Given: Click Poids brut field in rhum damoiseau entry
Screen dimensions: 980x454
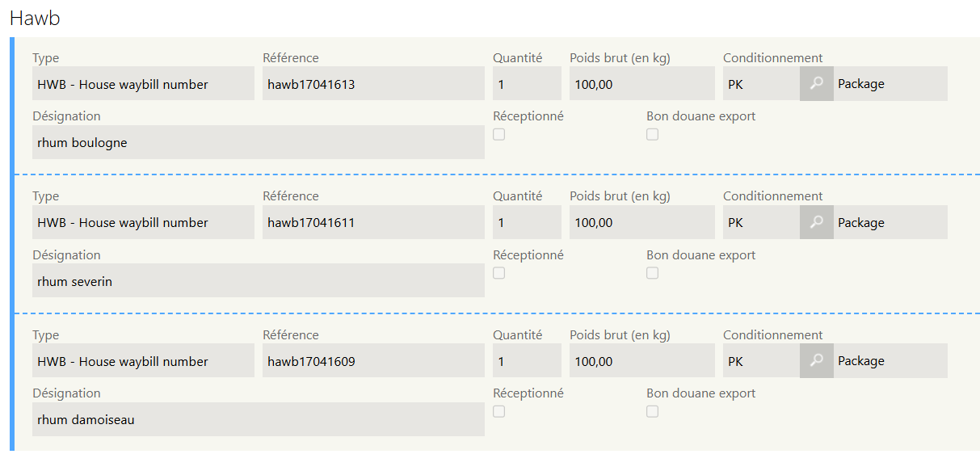Looking at the screenshot, I should (x=641, y=362).
